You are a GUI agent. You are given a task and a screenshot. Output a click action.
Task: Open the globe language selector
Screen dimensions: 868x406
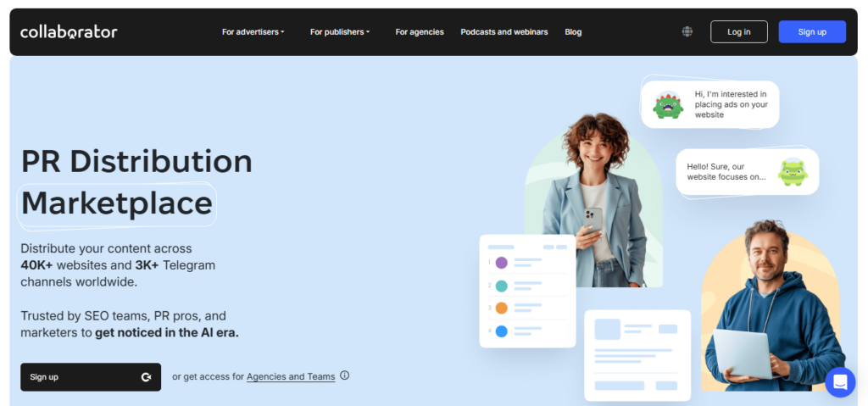click(687, 31)
